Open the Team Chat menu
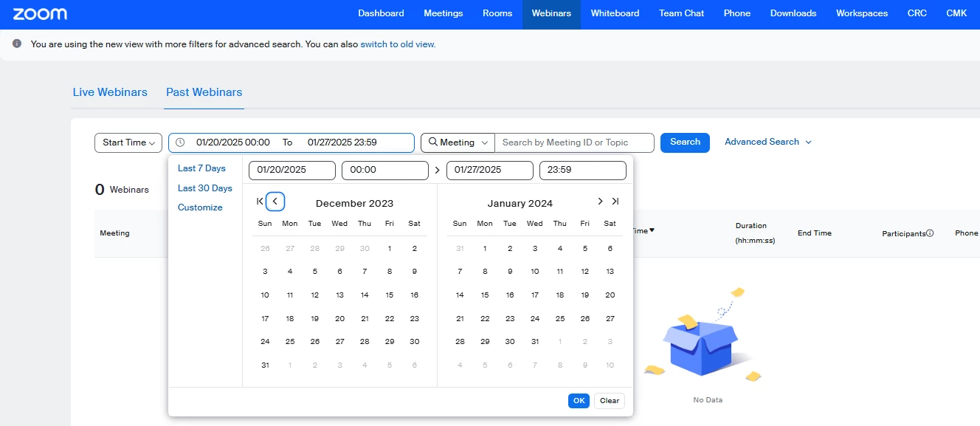The width and height of the screenshot is (980, 426). (x=682, y=13)
